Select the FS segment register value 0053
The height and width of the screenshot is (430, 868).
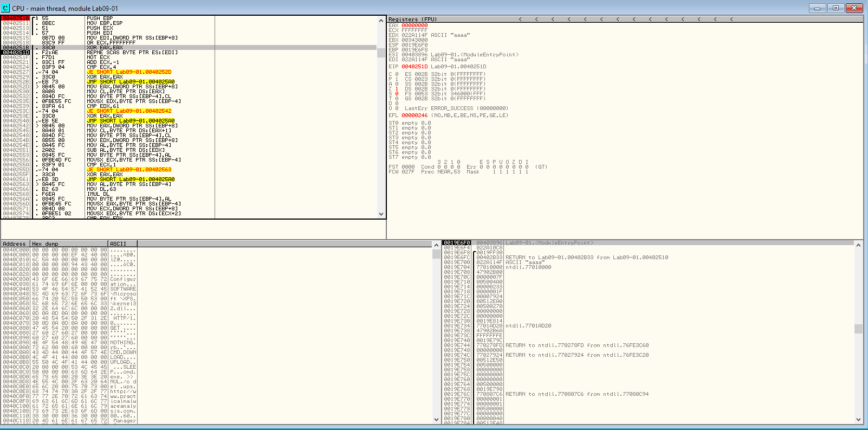pyautogui.click(x=420, y=94)
